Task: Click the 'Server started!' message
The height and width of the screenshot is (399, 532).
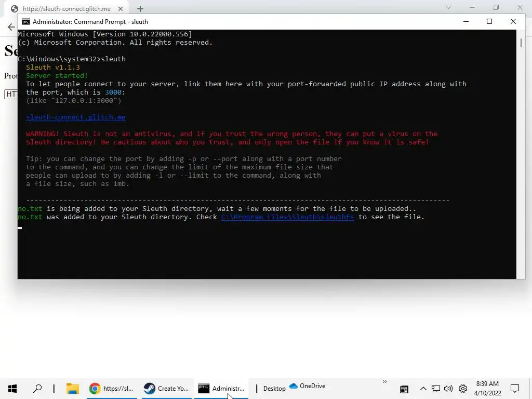Action: coord(57,76)
